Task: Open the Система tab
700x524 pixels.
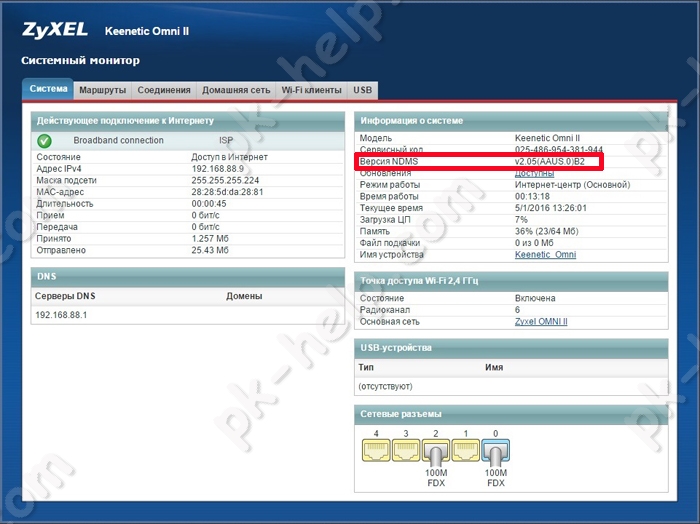Action: click(48, 89)
